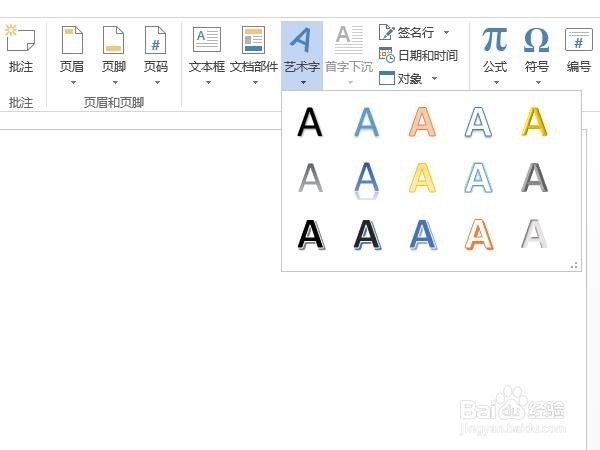Choose the orange outline WordArt, bottom row
600x450 pixels.
[479, 234]
